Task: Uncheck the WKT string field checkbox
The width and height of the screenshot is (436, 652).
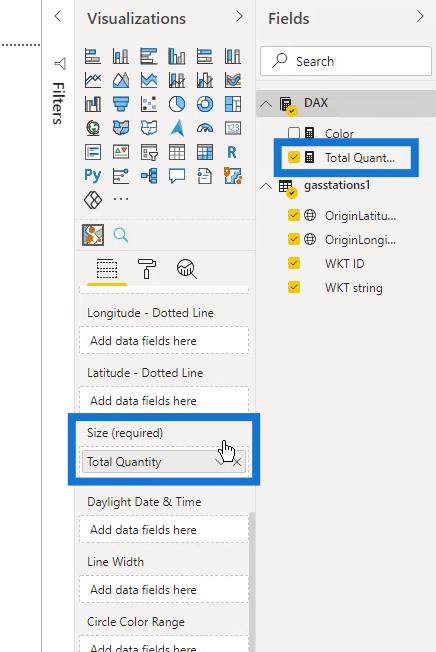Action: click(294, 287)
